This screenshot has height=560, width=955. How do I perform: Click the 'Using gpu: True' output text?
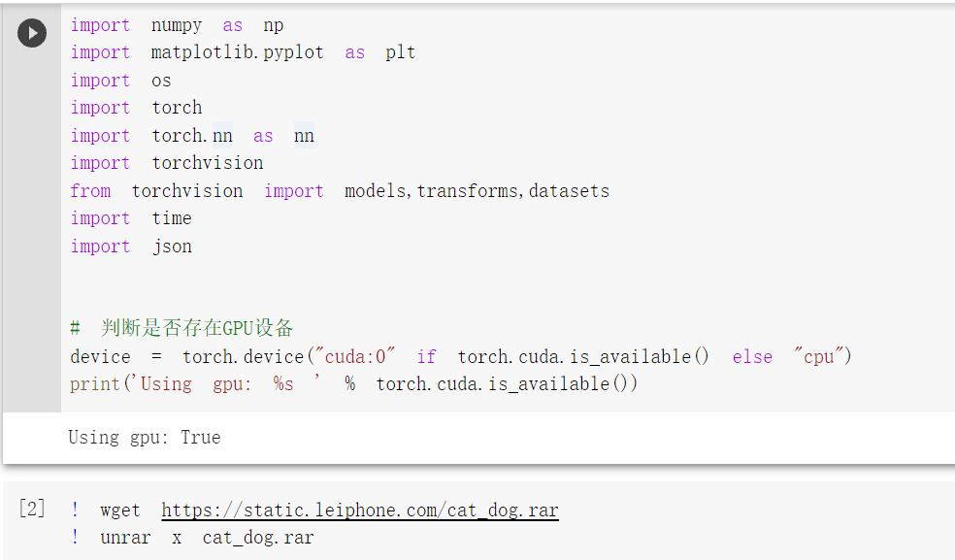coord(145,438)
